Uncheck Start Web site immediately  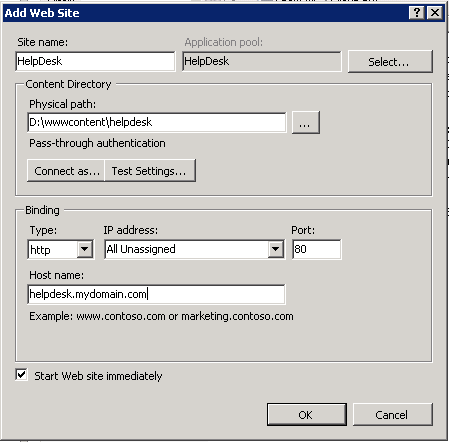pos(22,375)
